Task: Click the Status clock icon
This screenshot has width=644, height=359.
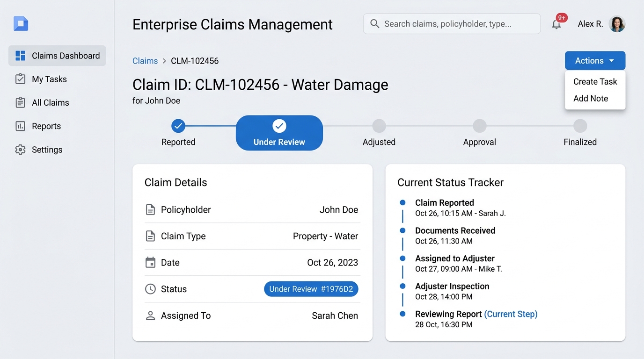Action: 150,289
